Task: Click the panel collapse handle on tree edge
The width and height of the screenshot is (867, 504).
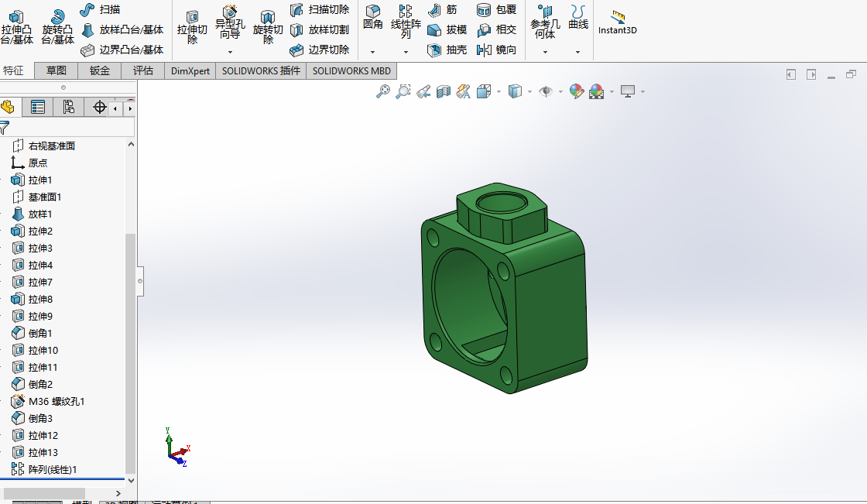Action: [140, 281]
